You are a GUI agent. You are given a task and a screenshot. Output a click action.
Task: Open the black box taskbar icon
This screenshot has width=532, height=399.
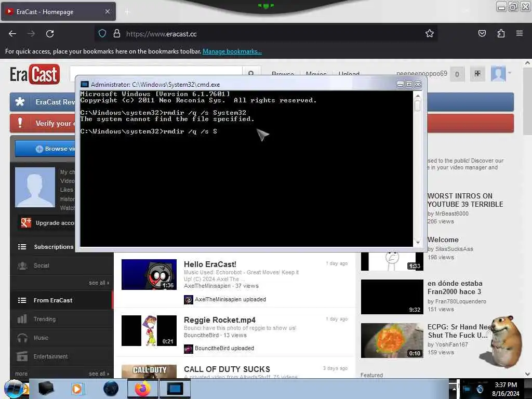(46, 389)
